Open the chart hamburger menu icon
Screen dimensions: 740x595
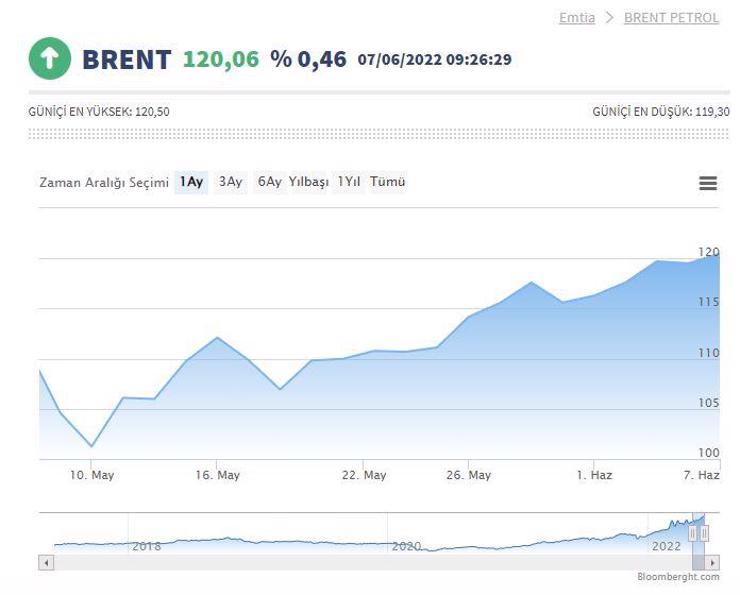708,183
